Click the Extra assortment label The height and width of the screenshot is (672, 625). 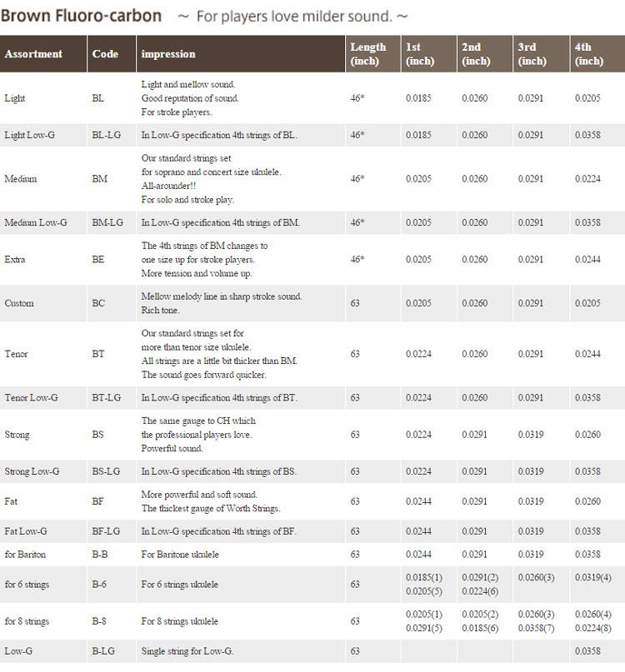click(x=15, y=259)
